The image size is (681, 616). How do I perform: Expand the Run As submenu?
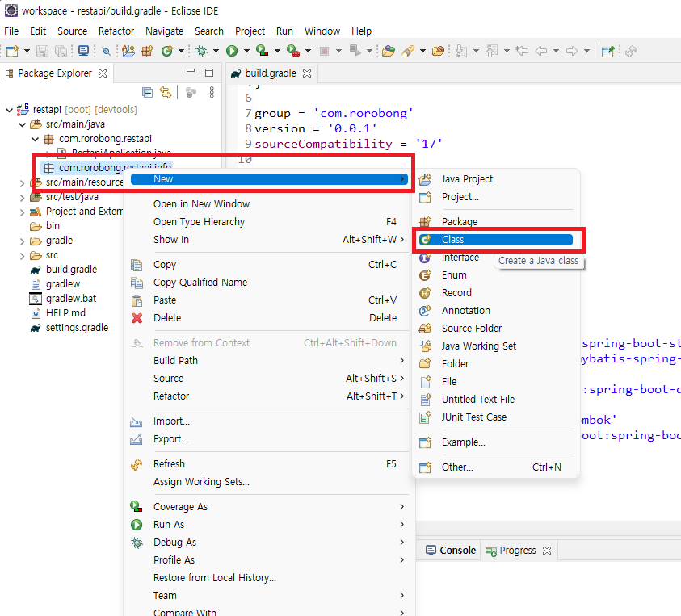coord(269,525)
